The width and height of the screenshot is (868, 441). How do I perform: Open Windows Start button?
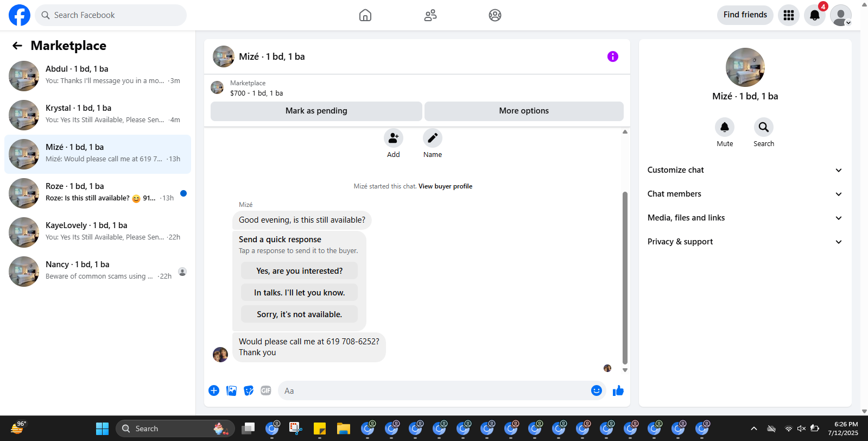pyautogui.click(x=102, y=429)
